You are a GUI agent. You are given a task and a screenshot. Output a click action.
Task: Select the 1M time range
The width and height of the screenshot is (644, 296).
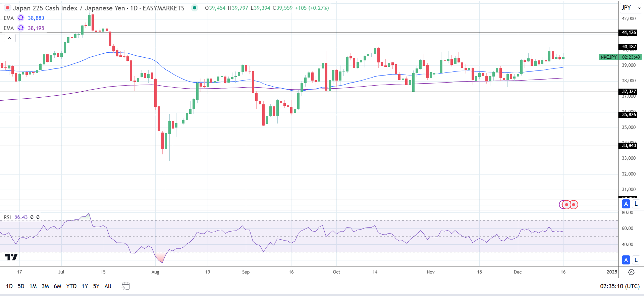click(33, 286)
